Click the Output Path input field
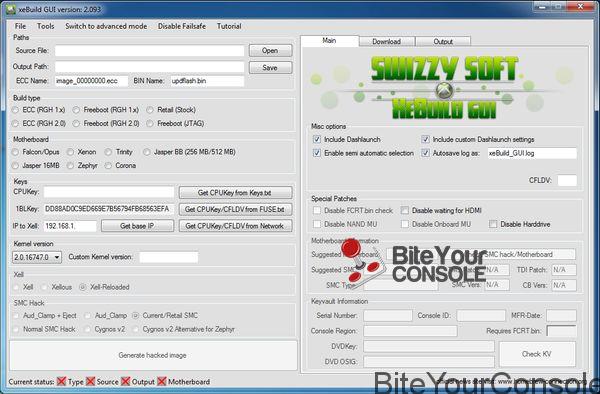The width and height of the screenshot is (600, 394). (149, 67)
